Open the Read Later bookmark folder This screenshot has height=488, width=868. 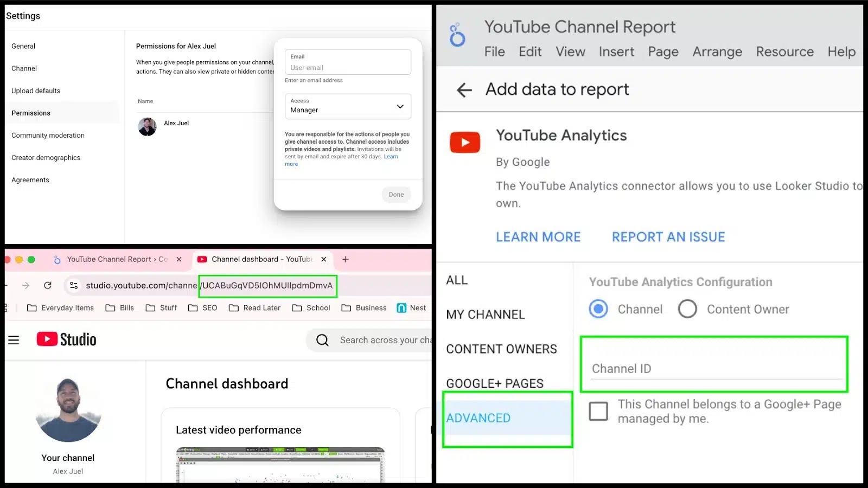pos(254,308)
